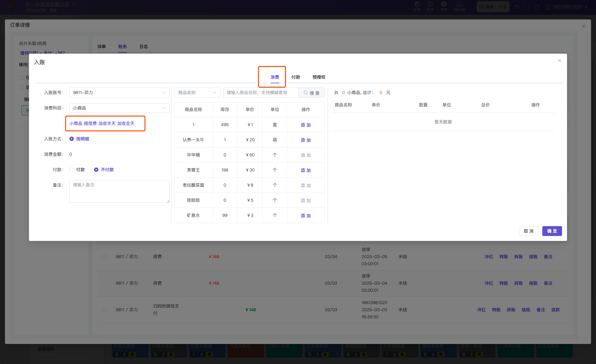Open the 帮助 help icon
The height and width of the screenshot is (364, 596).
[x=444, y=6]
